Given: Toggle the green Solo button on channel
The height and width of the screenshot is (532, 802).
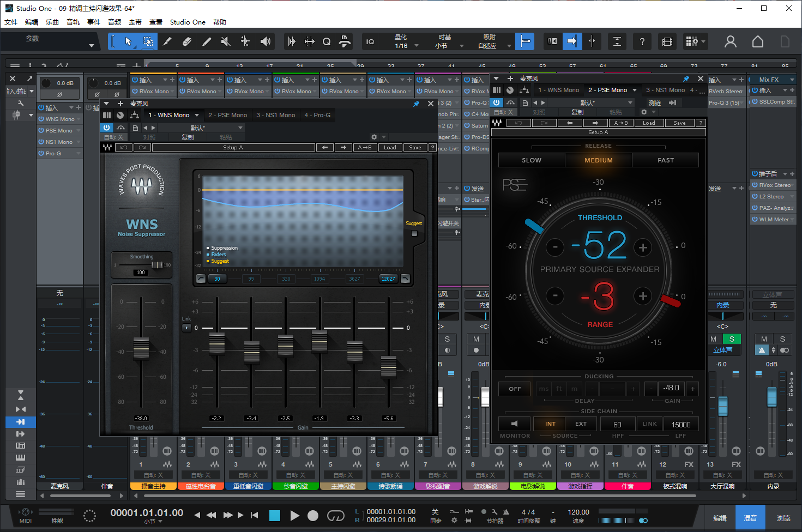Looking at the screenshot, I should [x=732, y=339].
